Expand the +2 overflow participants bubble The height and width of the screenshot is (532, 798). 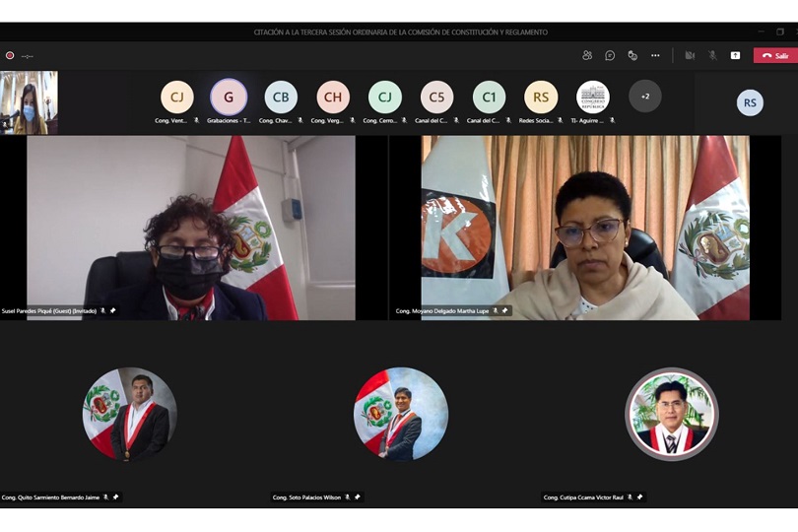coord(645,97)
